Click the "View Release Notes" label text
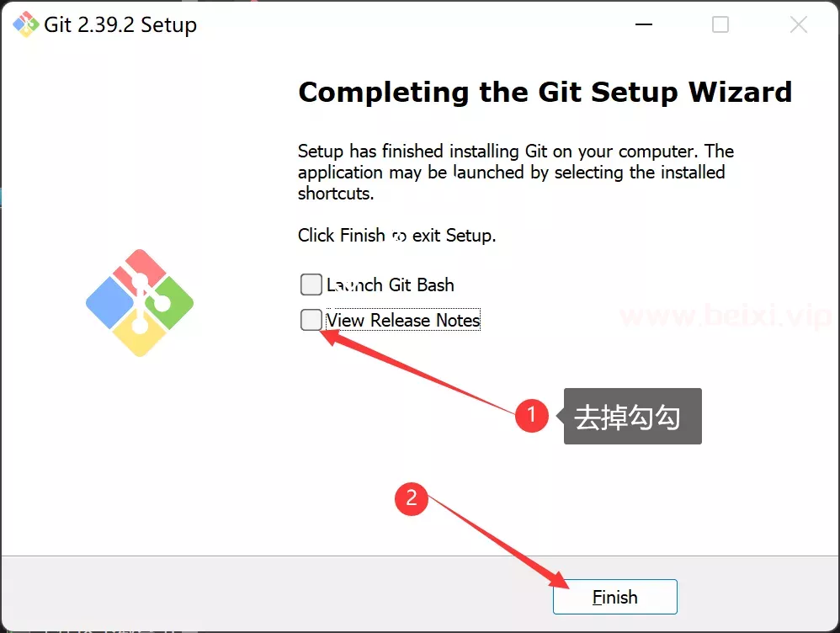 click(403, 320)
